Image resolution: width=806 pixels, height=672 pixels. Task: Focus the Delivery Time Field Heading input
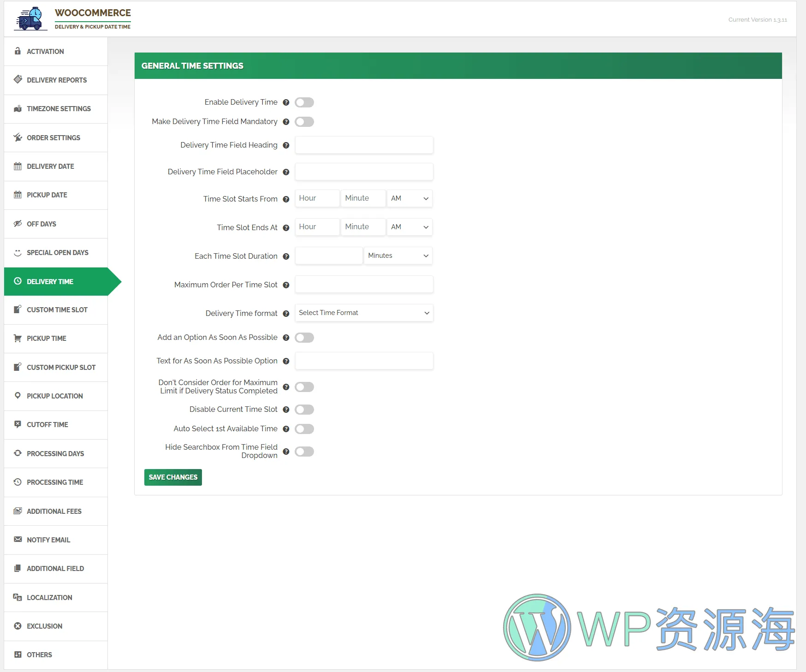click(x=364, y=145)
